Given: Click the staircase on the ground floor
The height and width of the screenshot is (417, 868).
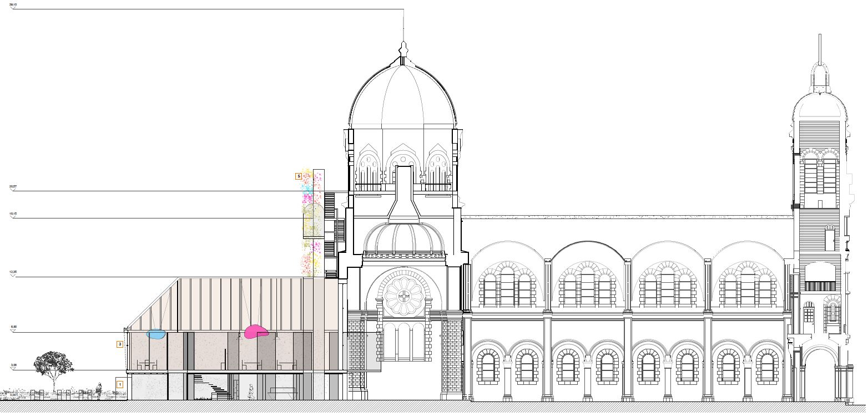Looking at the screenshot, I should coord(213,387).
